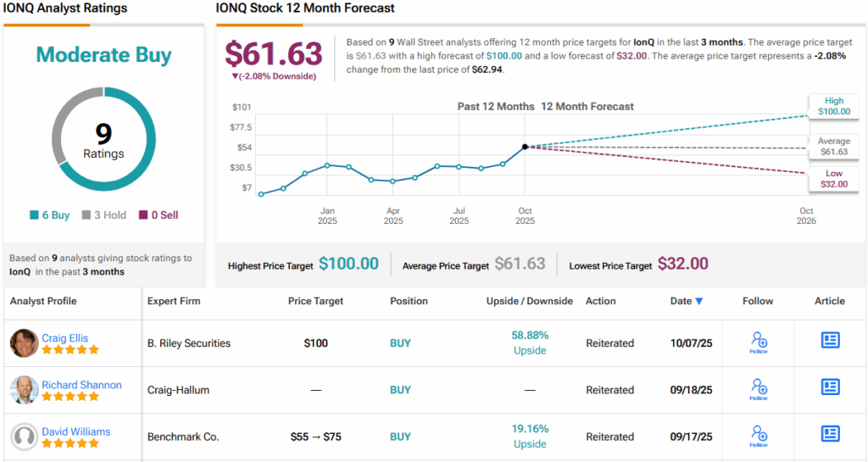Open Craig Ellis analyst profile link
The height and width of the screenshot is (462, 868).
[66, 337]
